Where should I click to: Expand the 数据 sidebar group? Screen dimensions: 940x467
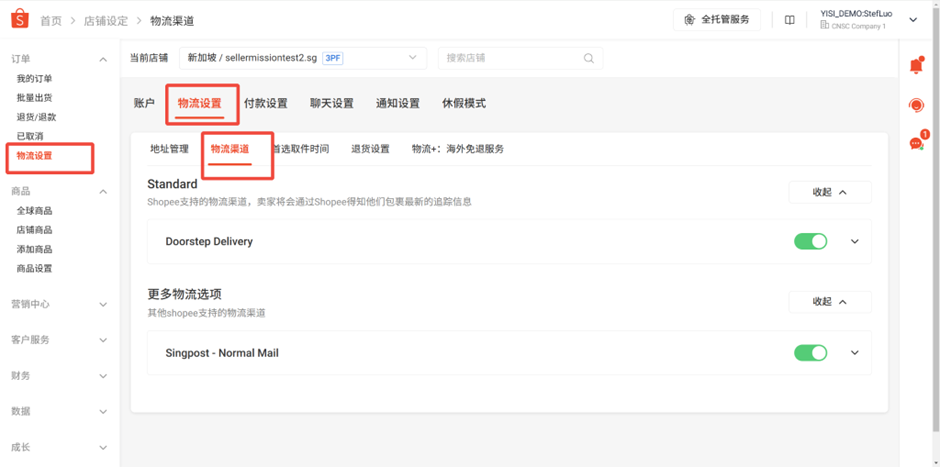[103, 412]
